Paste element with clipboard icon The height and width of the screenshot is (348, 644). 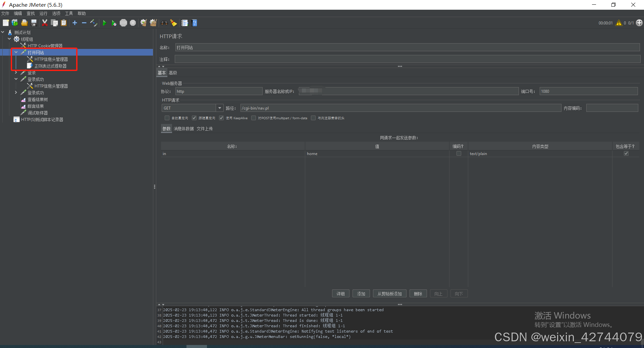point(64,23)
